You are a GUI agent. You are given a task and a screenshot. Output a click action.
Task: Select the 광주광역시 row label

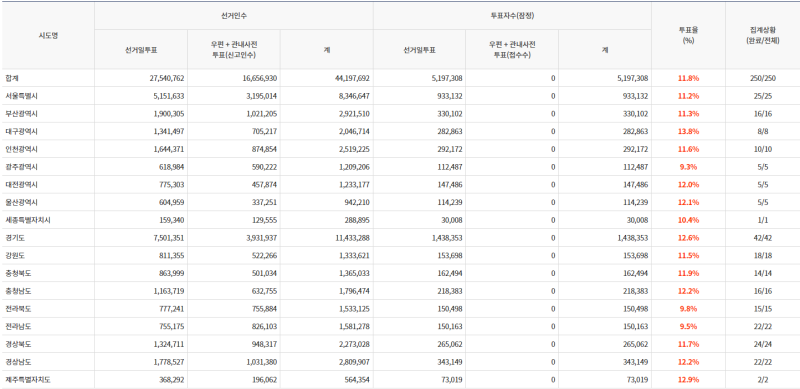pos(21,167)
